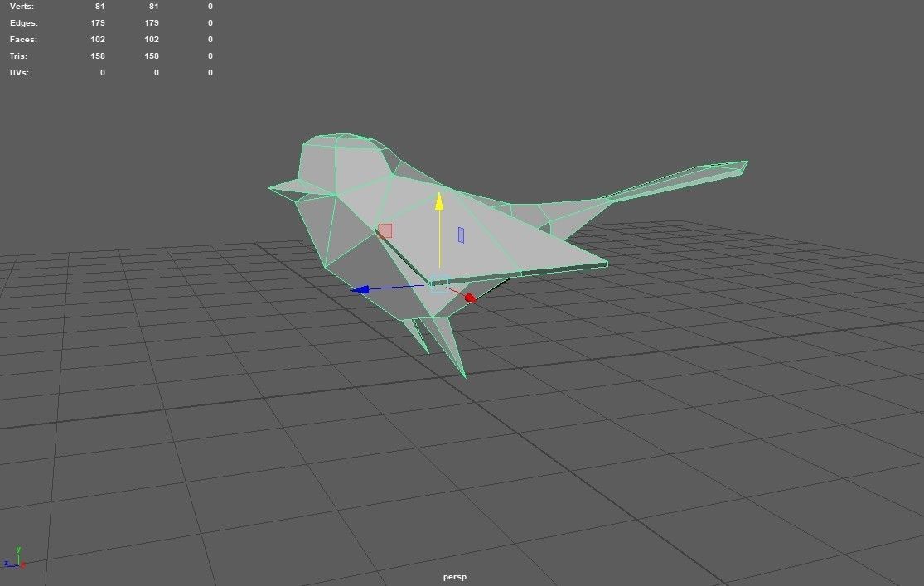Viewport: 924px width, 586px height.
Task: Click the yellow Y-axis move arrow
Action: [439, 201]
